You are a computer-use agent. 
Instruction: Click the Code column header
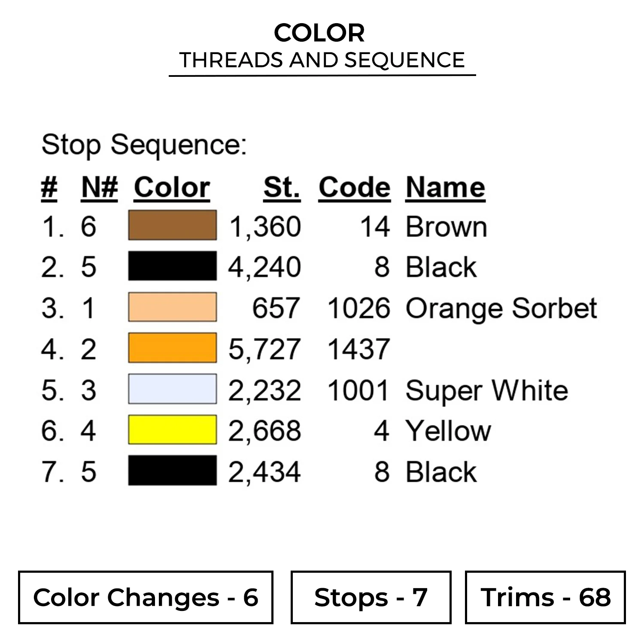click(x=354, y=188)
